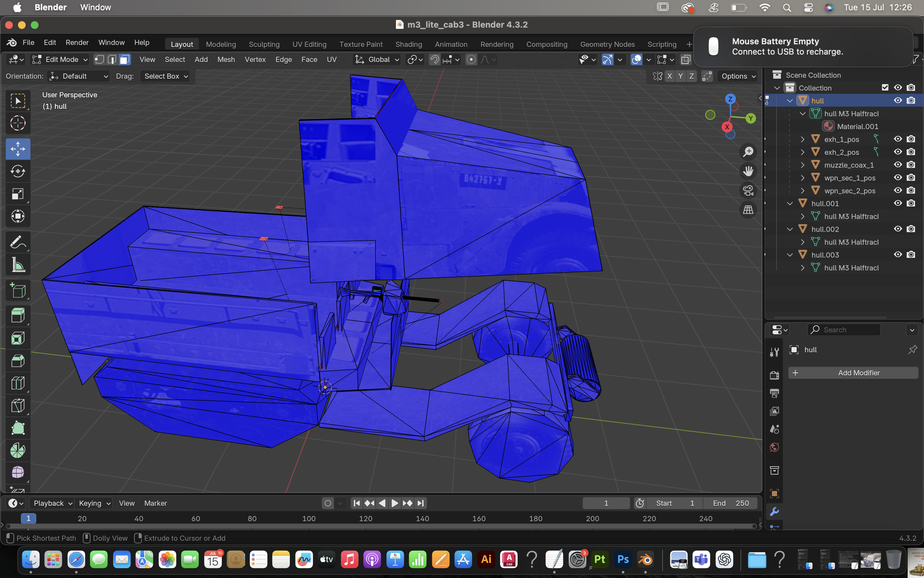
Task: Open the Playback dropdown
Action: coord(52,503)
